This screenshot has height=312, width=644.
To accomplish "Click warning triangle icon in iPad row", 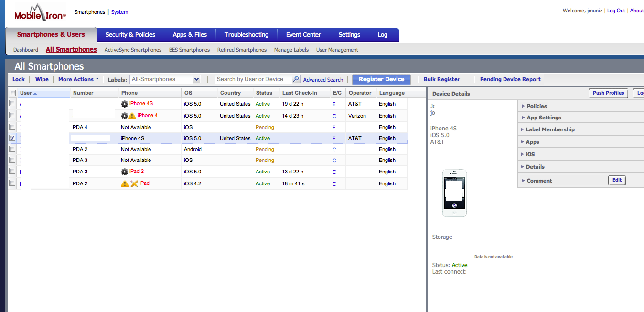I will pyautogui.click(x=125, y=183).
